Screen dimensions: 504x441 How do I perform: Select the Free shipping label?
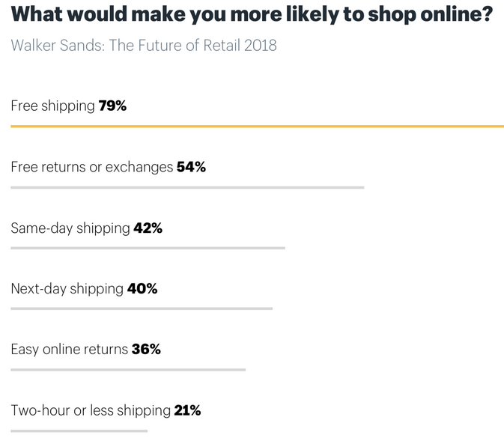pos(52,106)
